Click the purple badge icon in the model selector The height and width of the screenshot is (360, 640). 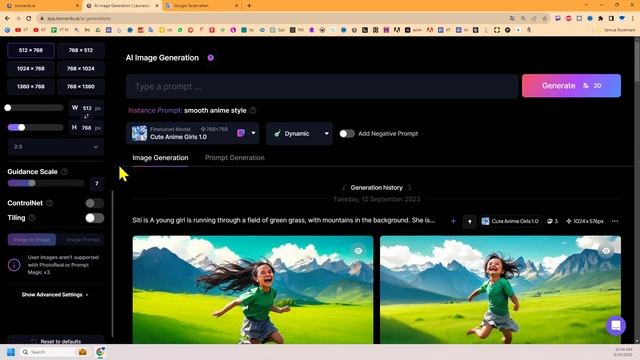click(x=241, y=133)
